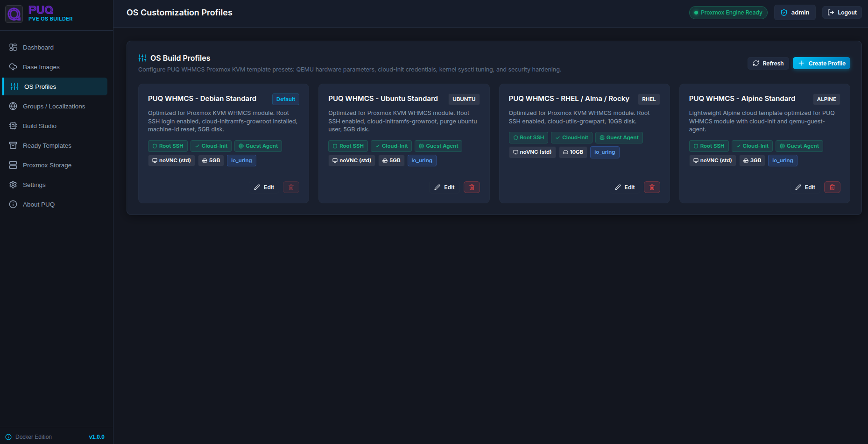
Task: Edit the Ubuntu Standard profile
Action: click(444, 187)
